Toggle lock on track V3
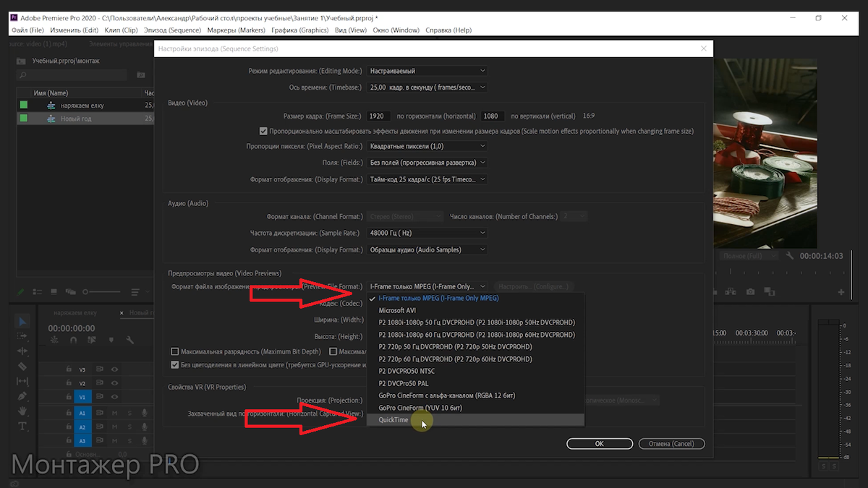Screen dimensions: 868x488 (x=69, y=369)
